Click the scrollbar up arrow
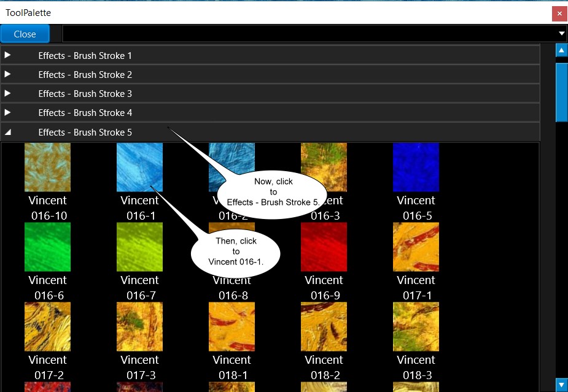568x392 pixels. click(561, 50)
